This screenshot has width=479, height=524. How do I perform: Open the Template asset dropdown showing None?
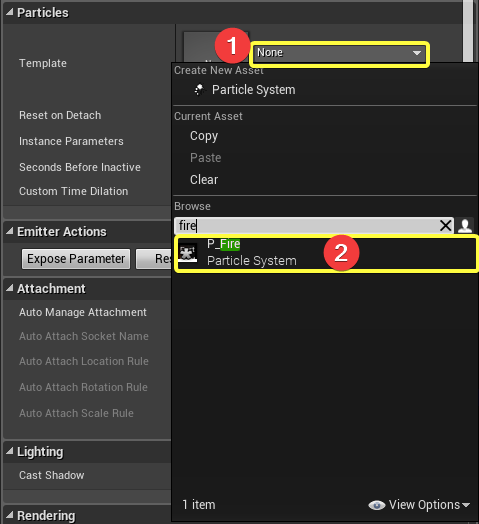[339, 53]
